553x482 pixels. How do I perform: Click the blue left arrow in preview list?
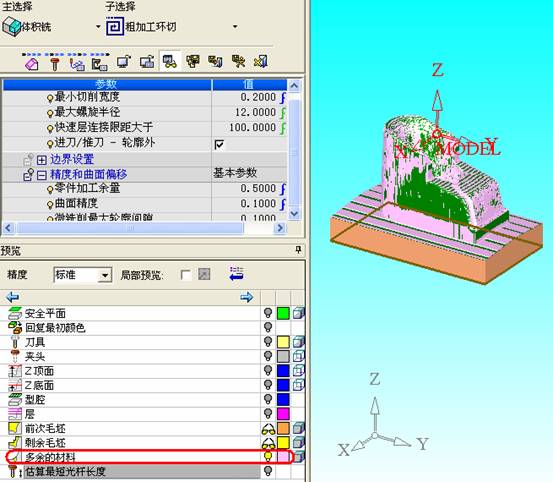pos(12,297)
